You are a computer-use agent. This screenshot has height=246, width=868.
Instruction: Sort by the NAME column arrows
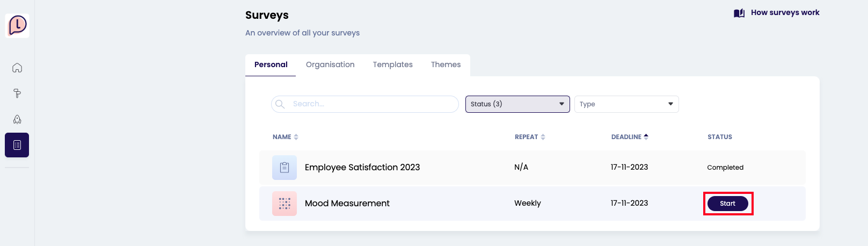(x=296, y=137)
